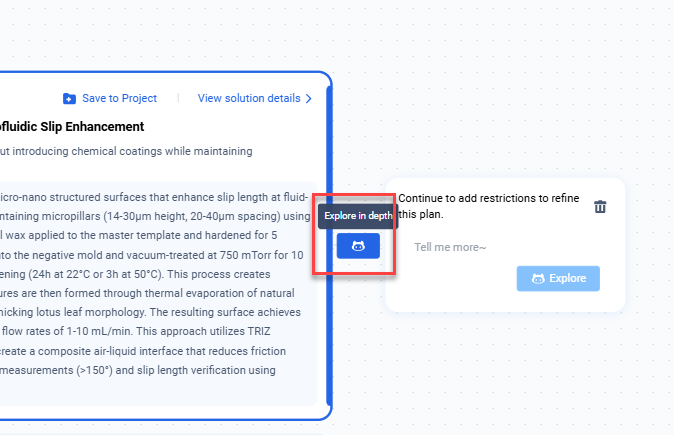Click the "Save to Project" link text

tap(119, 98)
